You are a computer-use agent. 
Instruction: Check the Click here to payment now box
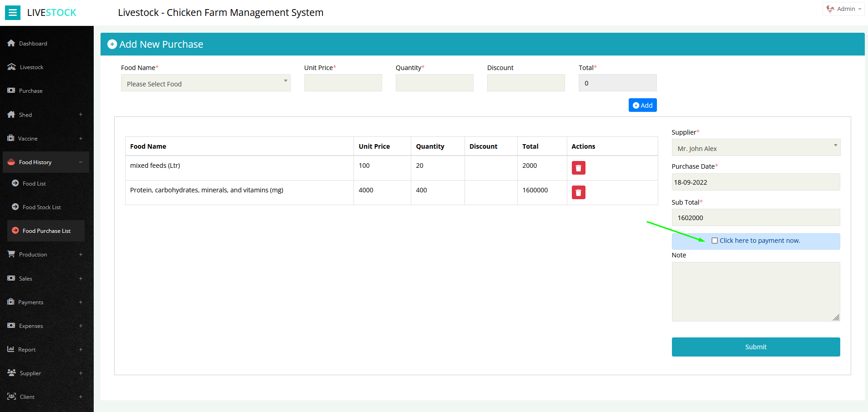[714, 240]
